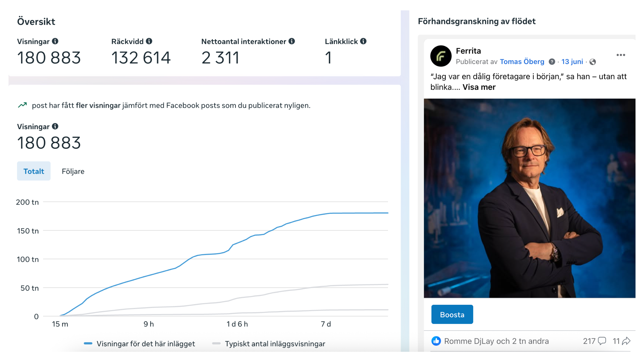Click Ferrita profile avatar logo

pos(441,56)
